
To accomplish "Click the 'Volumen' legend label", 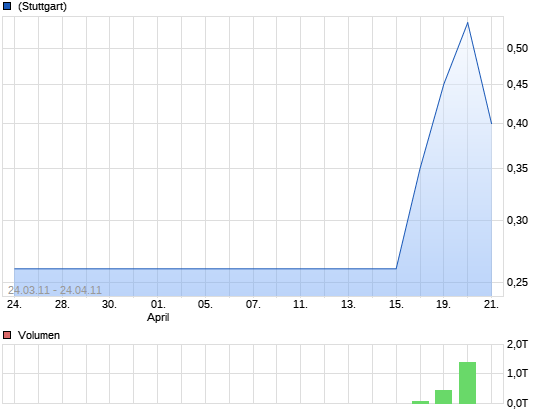I will (x=39, y=335).
